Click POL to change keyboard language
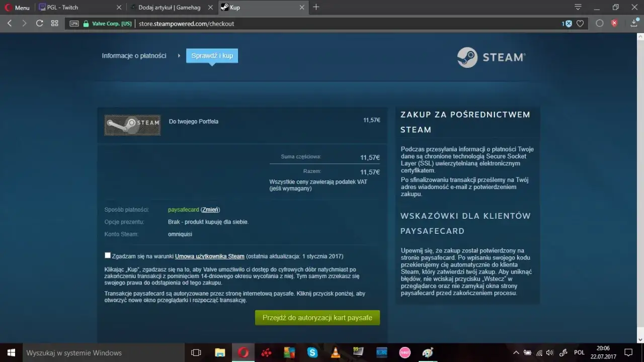This screenshot has width=644, height=362. 579,352
